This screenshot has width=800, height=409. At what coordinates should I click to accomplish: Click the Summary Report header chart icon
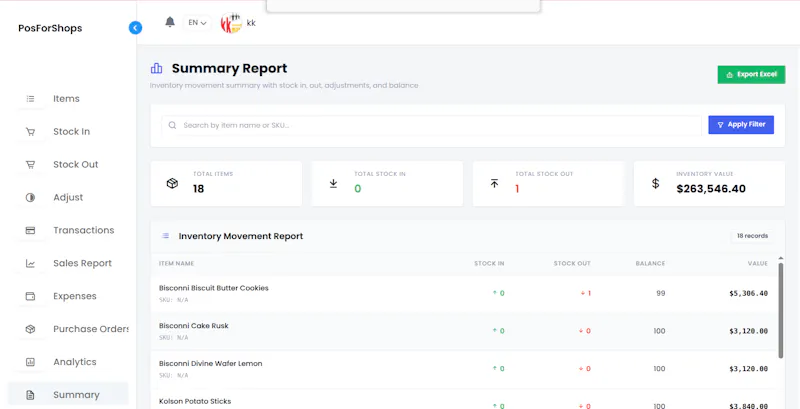tap(156, 68)
